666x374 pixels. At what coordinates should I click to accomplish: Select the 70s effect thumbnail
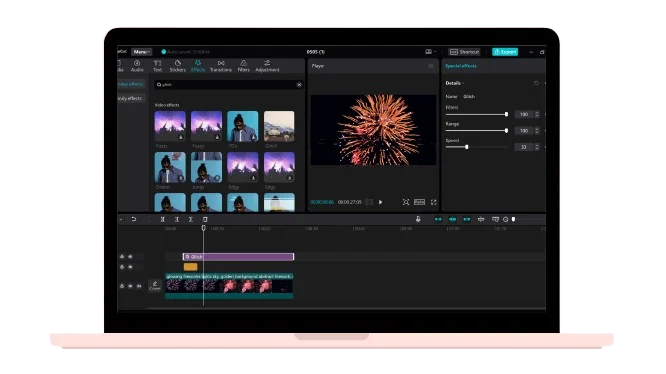(243, 126)
